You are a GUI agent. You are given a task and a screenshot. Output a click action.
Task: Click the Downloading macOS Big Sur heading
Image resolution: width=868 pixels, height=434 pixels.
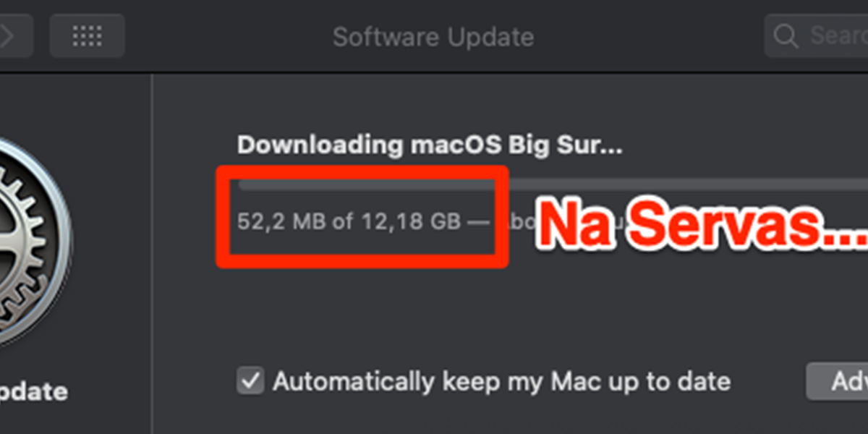(429, 145)
